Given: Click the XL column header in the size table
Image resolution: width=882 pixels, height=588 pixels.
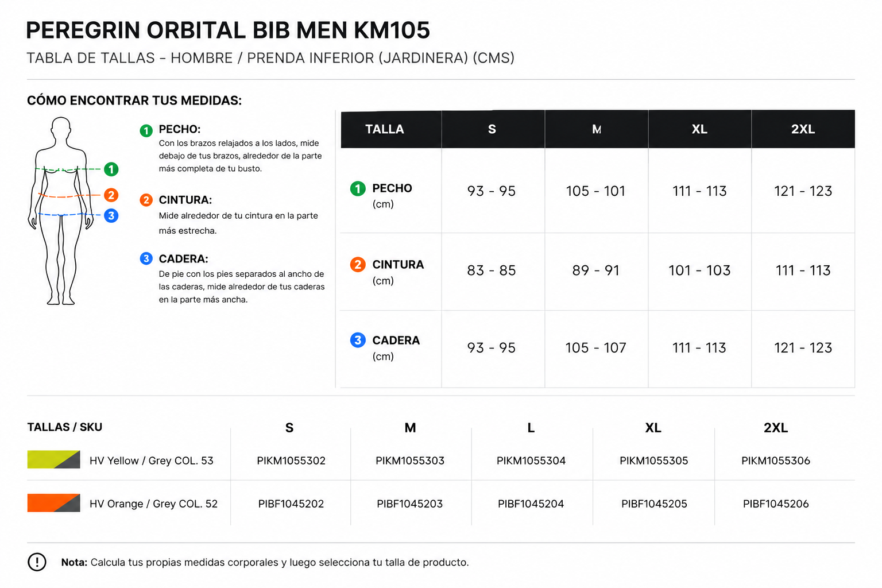Looking at the screenshot, I should 699,129.
